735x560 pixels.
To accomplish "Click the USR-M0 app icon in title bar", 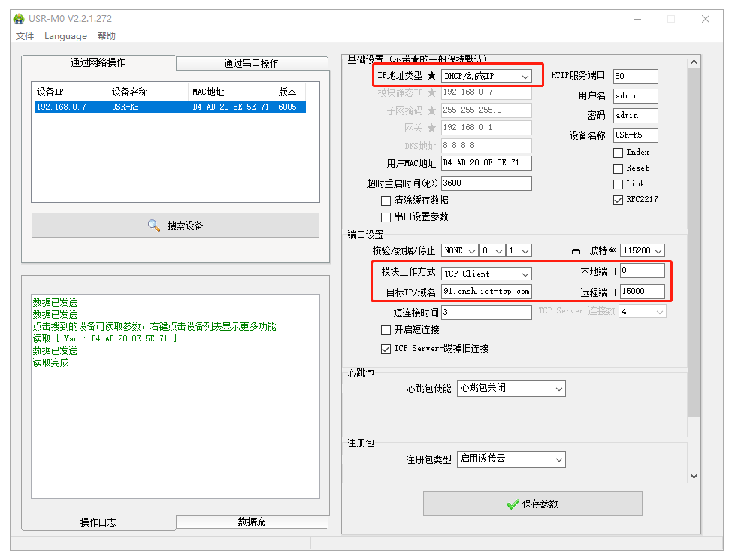I will pyautogui.click(x=19, y=19).
